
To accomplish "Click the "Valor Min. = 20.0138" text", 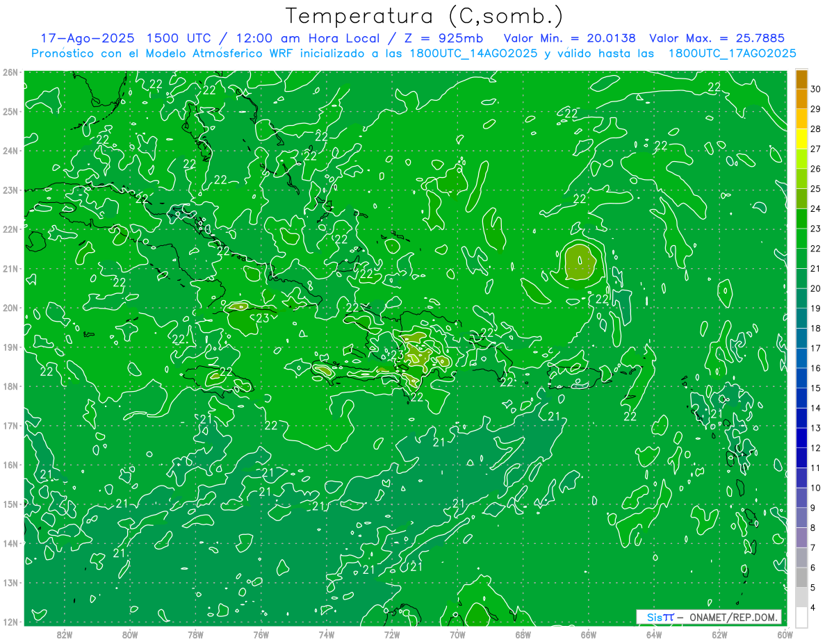I will [569, 38].
